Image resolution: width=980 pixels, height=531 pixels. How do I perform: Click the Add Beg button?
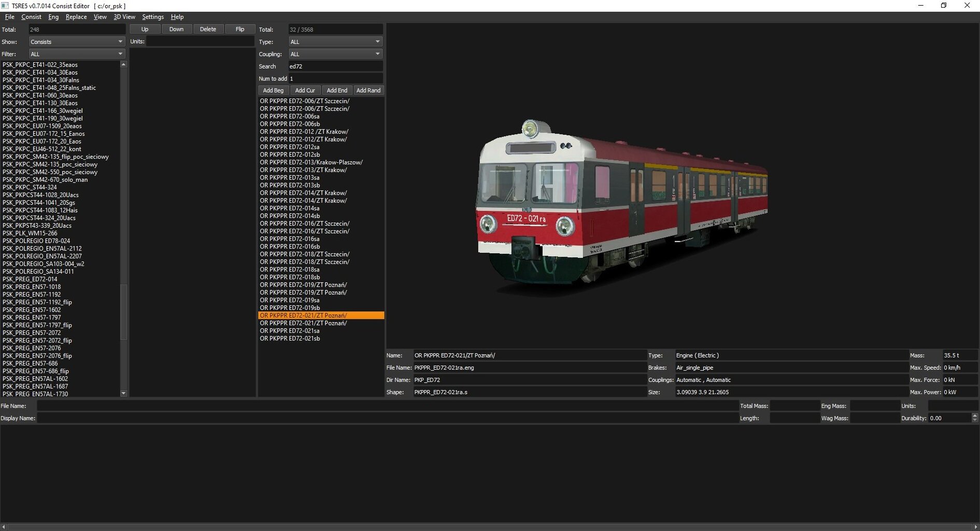pyautogui.click(x=273, y=90)
